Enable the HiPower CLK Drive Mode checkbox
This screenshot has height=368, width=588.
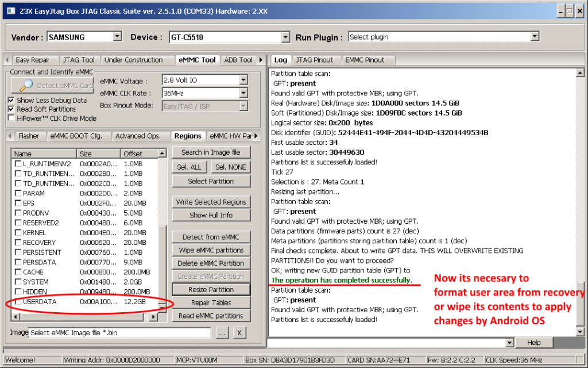(x=10, y=119)
